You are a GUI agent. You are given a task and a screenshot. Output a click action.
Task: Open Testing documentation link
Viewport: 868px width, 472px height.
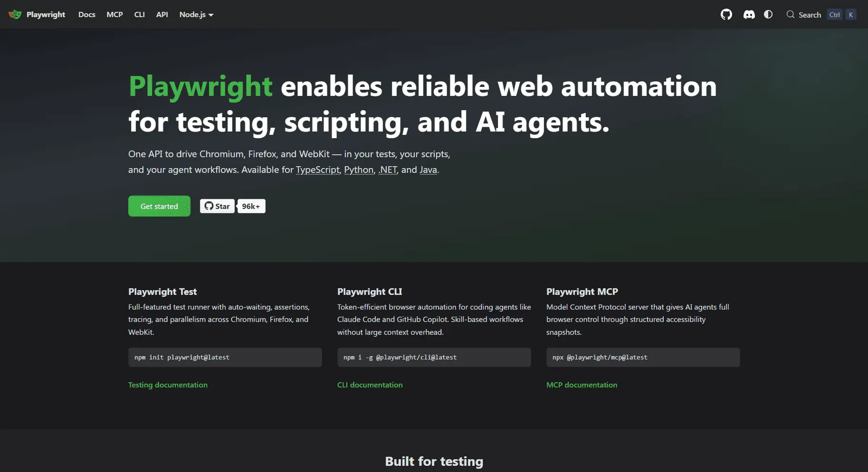click(168, 385)
